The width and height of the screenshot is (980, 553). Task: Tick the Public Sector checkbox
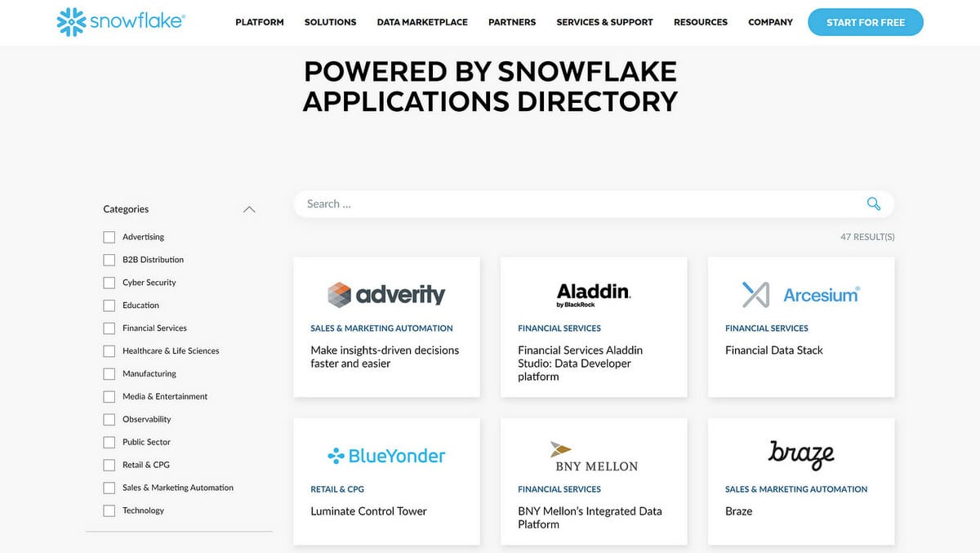pos(109,443)
